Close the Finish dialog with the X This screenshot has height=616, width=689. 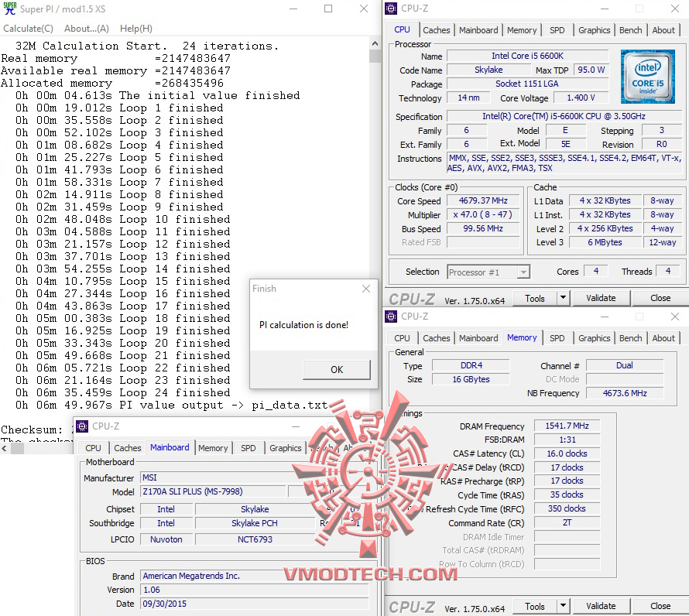pyautogui.click(x=366, y=289)
